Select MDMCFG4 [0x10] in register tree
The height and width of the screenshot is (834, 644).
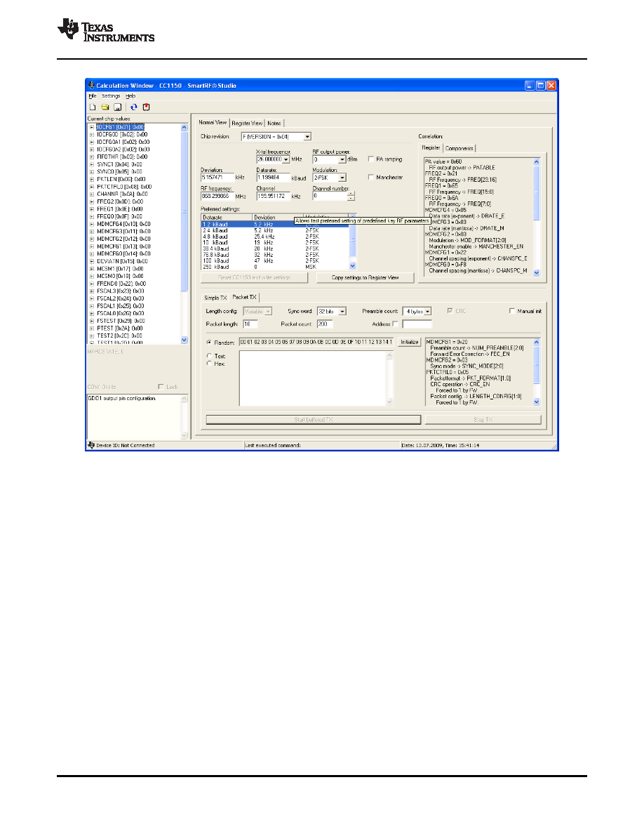pos(123,224)
